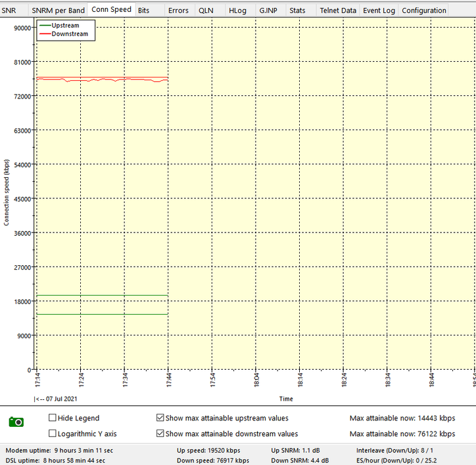Switch to the SNR tab

[9, 11]
